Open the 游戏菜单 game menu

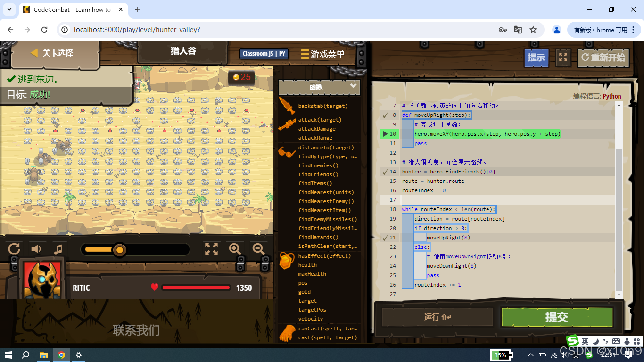click(x=323, y=54)
